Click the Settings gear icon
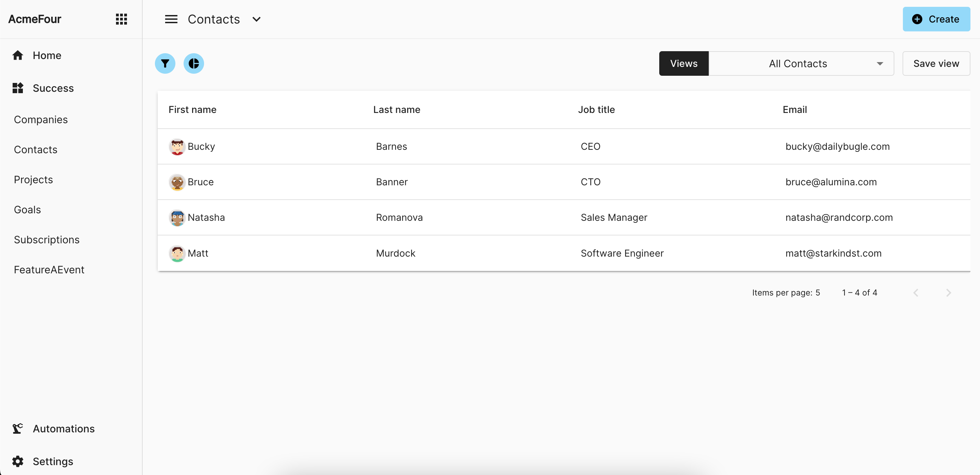 (x=17, y=461)
